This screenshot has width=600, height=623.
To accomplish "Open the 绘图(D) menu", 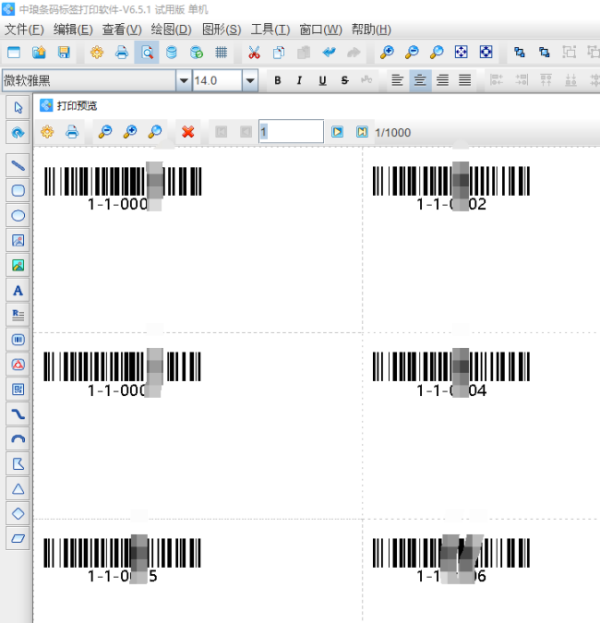I will [171, 29].
